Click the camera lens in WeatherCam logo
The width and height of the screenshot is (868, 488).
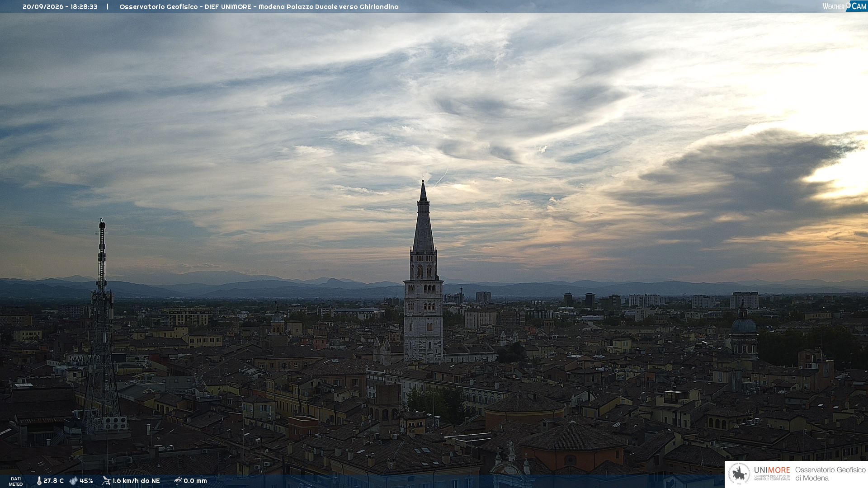tap(848, 5)
